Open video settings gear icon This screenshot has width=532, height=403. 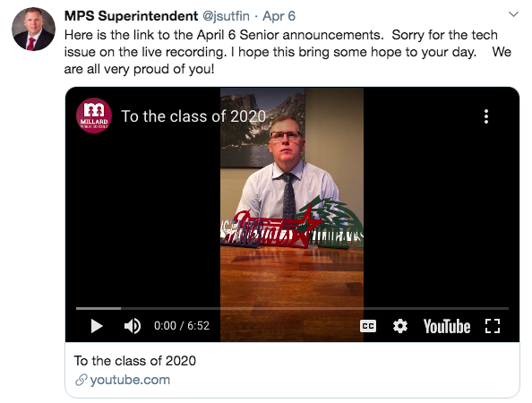[400, 326]
